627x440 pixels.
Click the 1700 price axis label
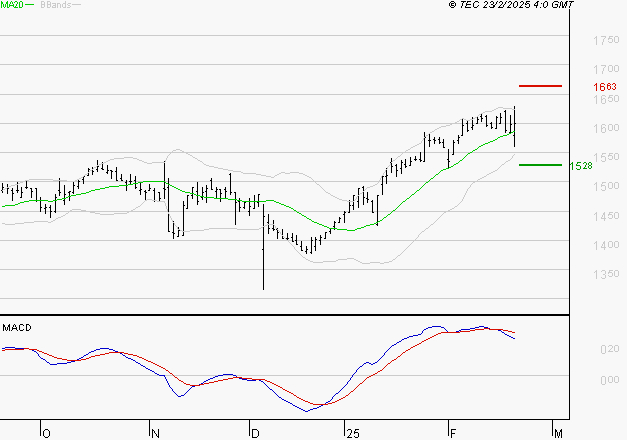click(606, 69)
